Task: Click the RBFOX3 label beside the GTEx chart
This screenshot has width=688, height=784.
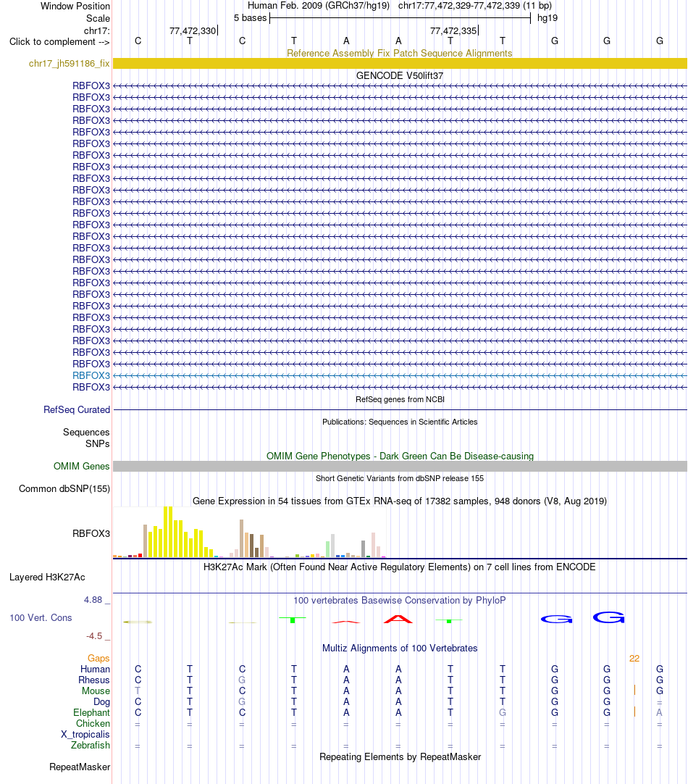Action: tap(91, 533)
